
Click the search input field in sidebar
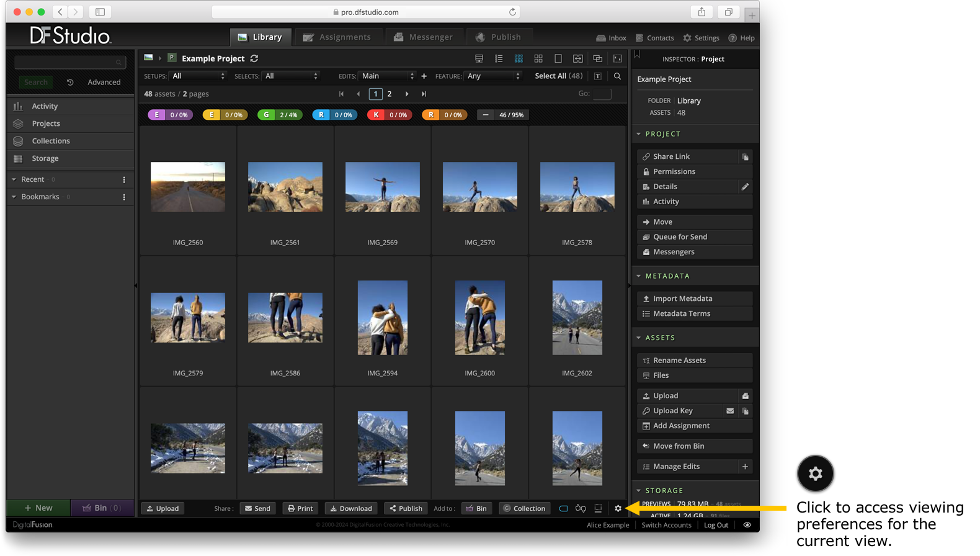point(69,62)
